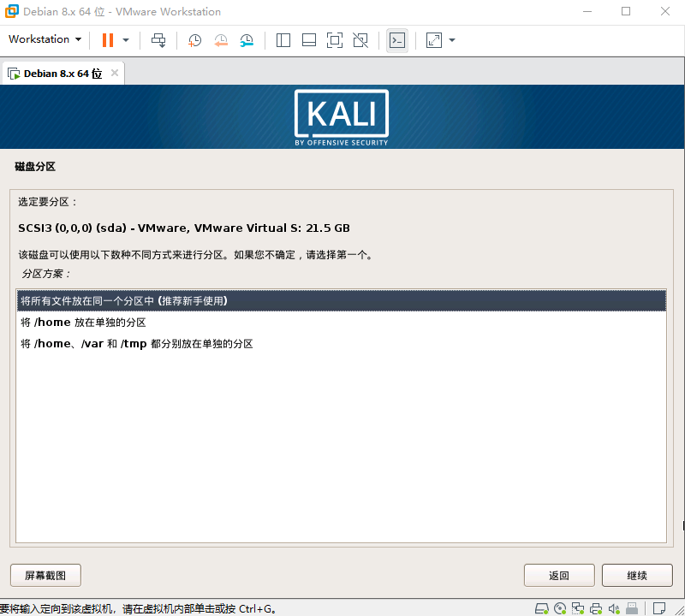The width and height of the screenshot is (685, 616).
Task: Click the Unity mode icon
Action: point(360,40)
